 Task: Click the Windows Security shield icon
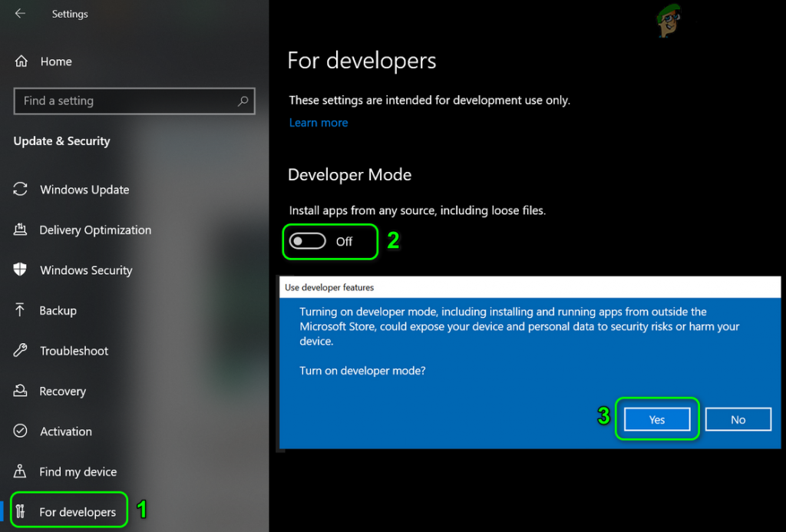[x=20, y=269]
